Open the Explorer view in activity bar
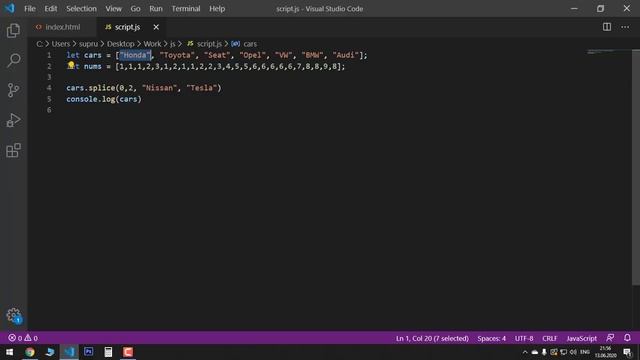 click(x=13, y=31)
